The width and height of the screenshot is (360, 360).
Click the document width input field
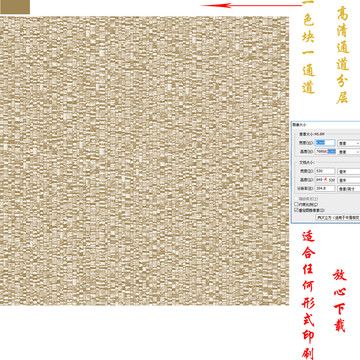[x=325, y=171]
